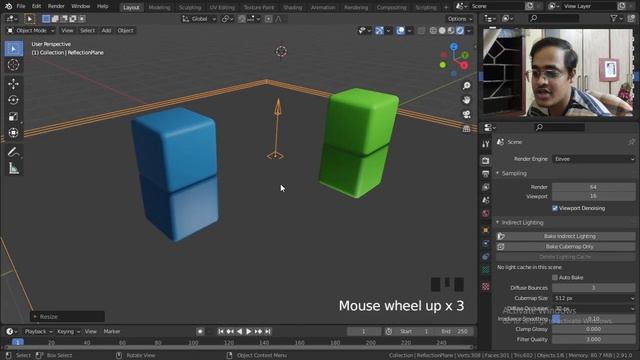The image size is (640, 360).
Task: Toggle the camera view icon
Action: tap(467, 114)
